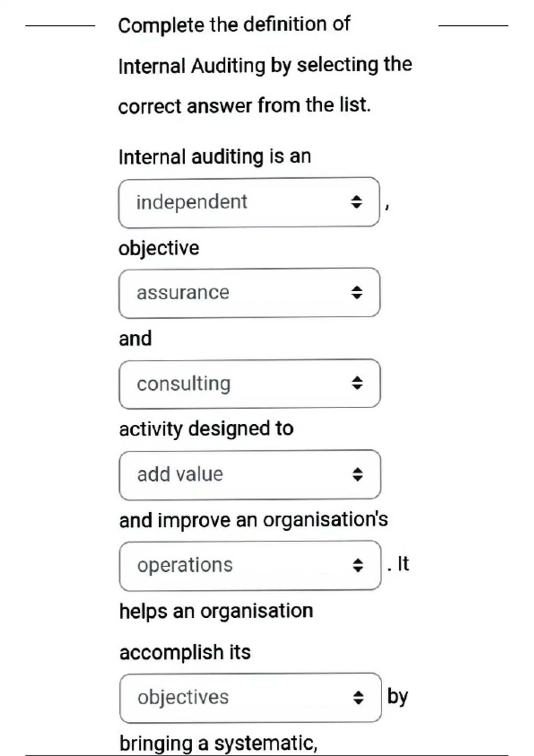
Task: Click the 'and improve an organisation's' text
Action: (x=254, y=520)
